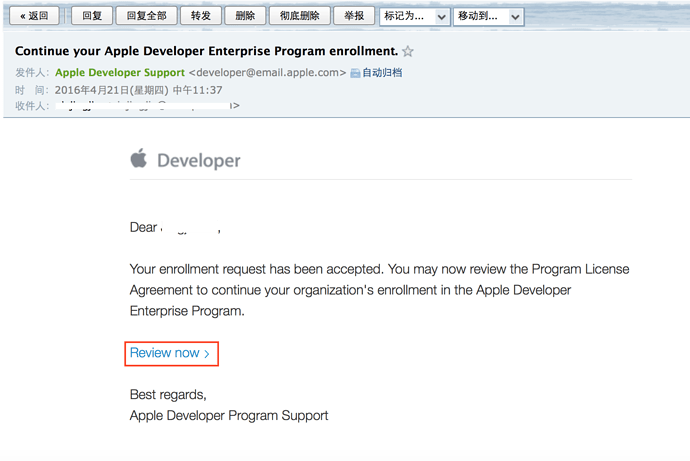Click the 回复全部 reply-all button
This screenshot has width=690, height=461.
pos(147,16)
